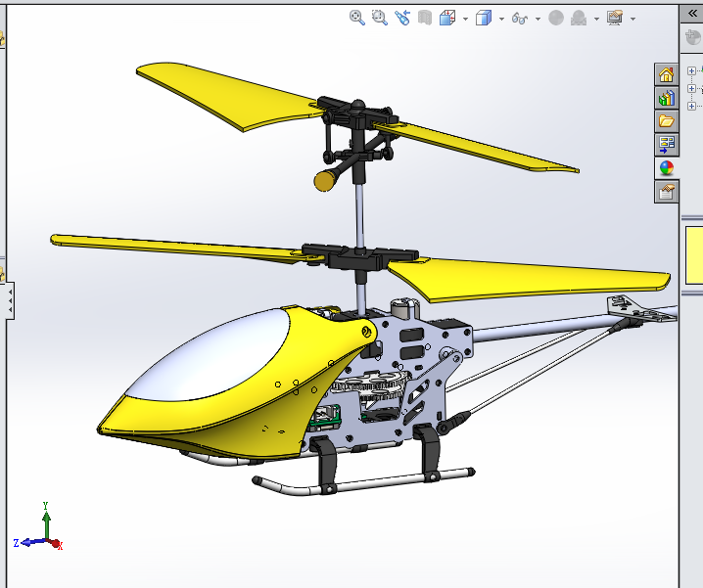
Task: Expand the third tree node plus box
Action: pos(691,106)
